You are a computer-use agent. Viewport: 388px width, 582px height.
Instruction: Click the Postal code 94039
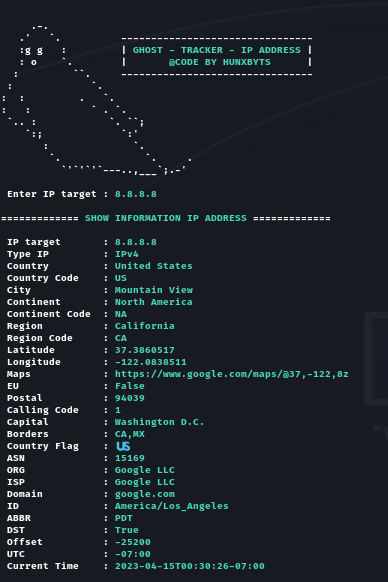pos(130,398)
